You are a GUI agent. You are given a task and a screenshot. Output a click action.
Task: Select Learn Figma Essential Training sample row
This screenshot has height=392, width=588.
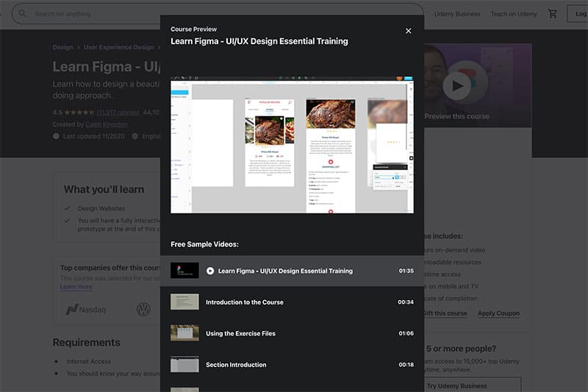coord(292,271)
